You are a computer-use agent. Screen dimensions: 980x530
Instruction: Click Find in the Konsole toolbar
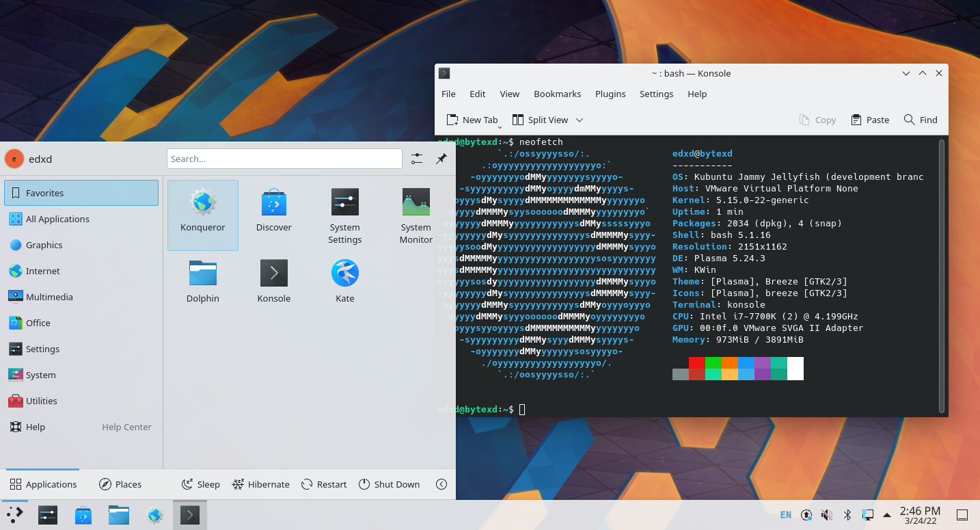pyautogui.click(x=921, y=120)
